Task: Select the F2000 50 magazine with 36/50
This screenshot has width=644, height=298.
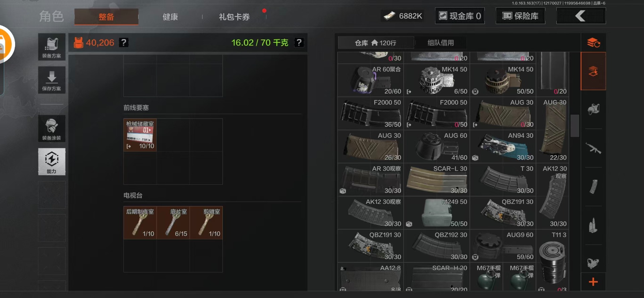Action: 371,114
